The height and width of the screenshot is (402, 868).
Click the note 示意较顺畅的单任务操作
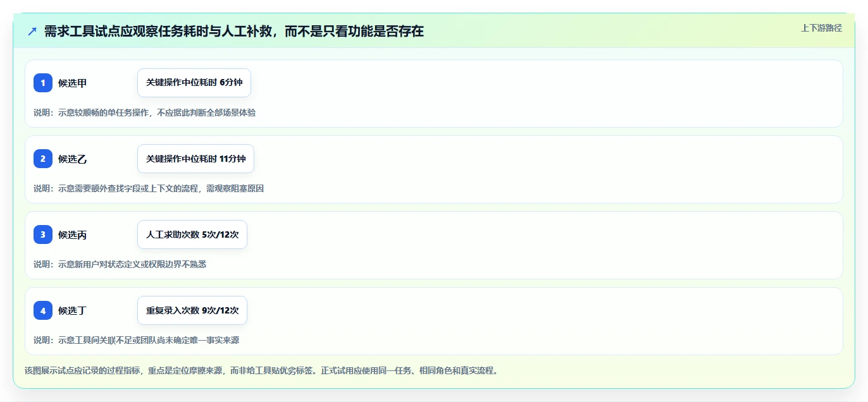tap(104, 113)
